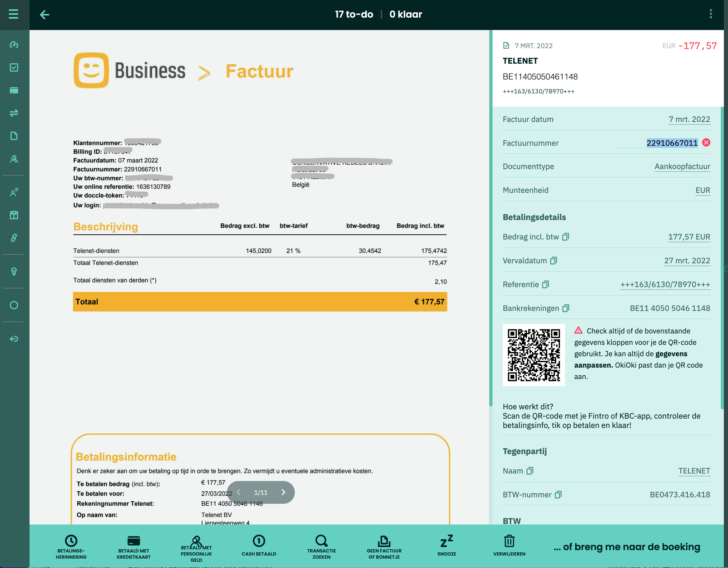
Task: Open the contacts list icon in sidebar
Action: click(14, 192)
